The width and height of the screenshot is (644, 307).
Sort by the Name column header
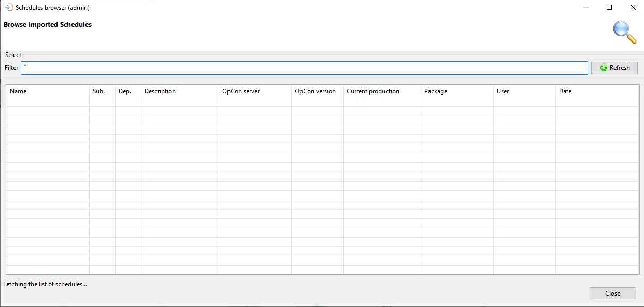tap(48, 91)
